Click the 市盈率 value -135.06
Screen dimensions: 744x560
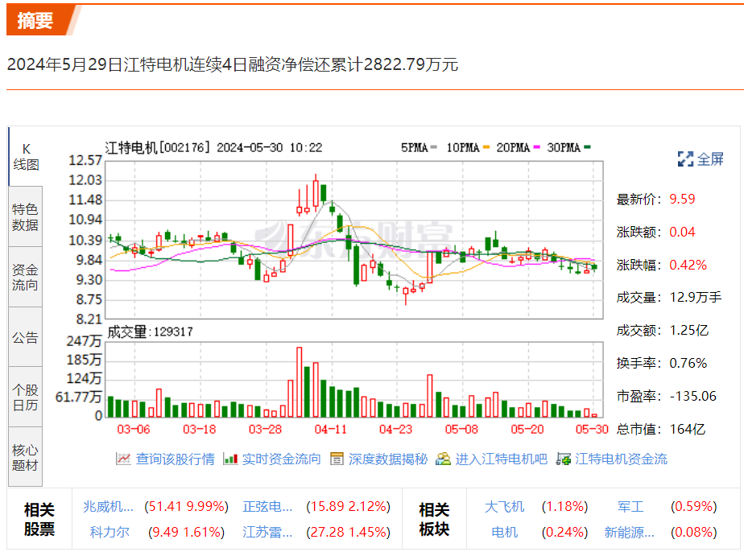pos(692,396)
